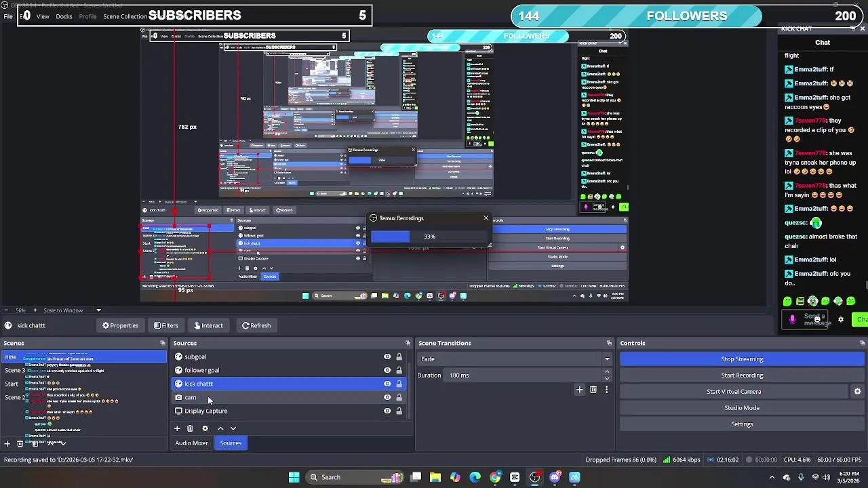
Task: Increase transition duration with up arrow
Action: tap(607, 372)
